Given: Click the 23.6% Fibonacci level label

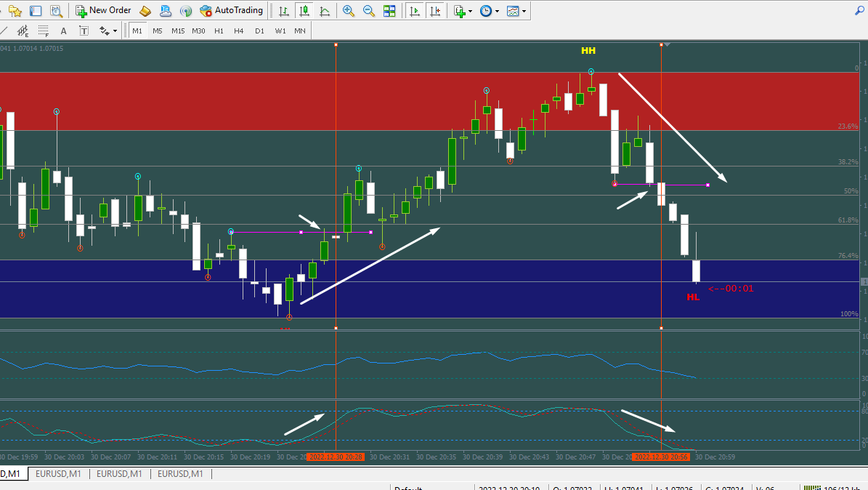Looking at the screenshot, I should (x=848, y=126).
